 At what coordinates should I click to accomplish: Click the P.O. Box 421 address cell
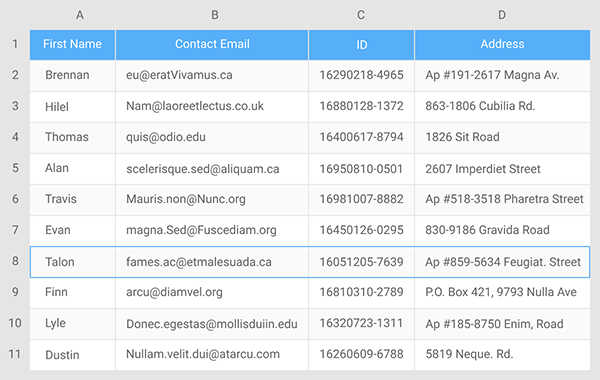[x=502, y=293]
